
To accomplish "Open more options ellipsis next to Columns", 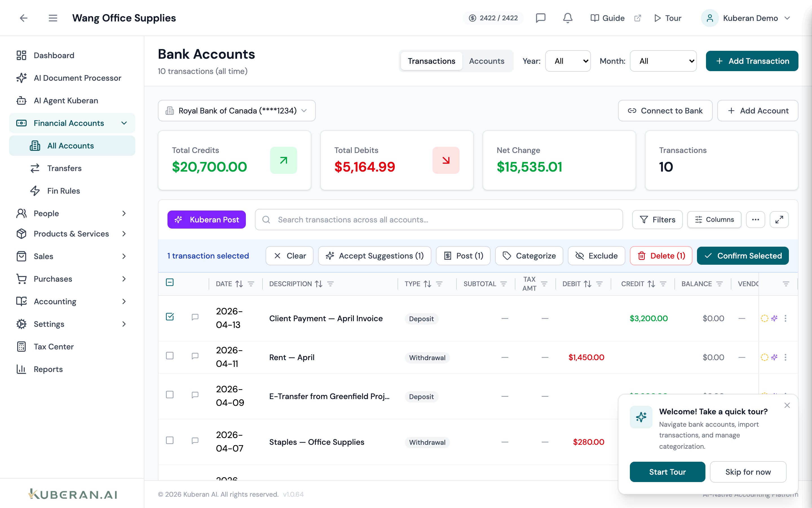I will tap(755, 220).
